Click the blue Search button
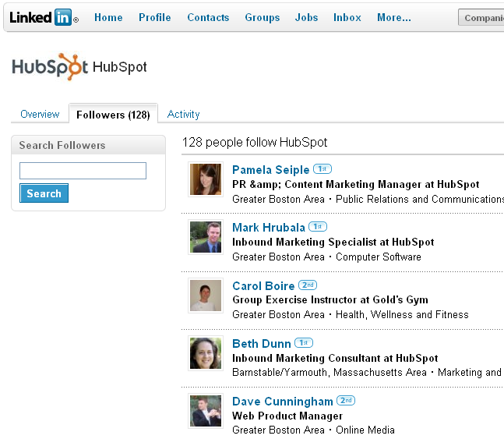This screenshot has width=504, height=439. point(44,193)
